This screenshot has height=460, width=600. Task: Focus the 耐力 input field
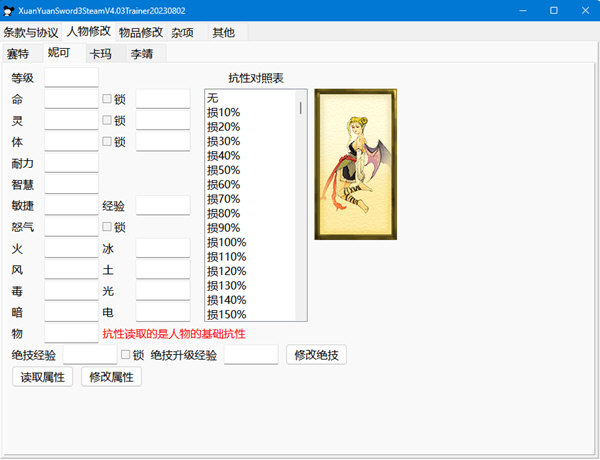click(72, 163)
